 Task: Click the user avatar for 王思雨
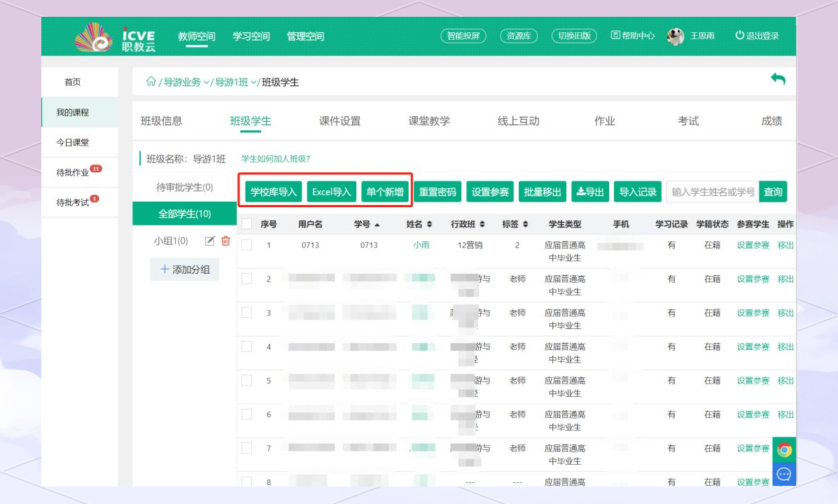click(676, 36)
